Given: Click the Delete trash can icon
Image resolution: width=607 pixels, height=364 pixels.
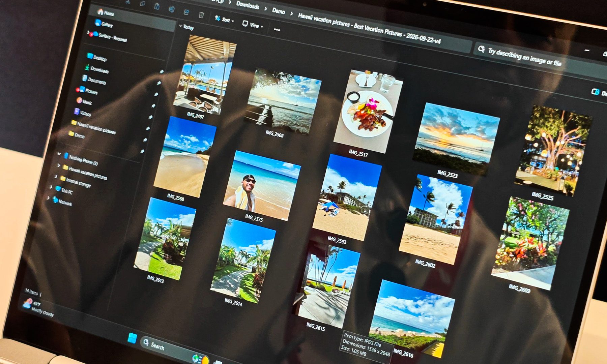Looking at the screenshot, I should (201, 15).
